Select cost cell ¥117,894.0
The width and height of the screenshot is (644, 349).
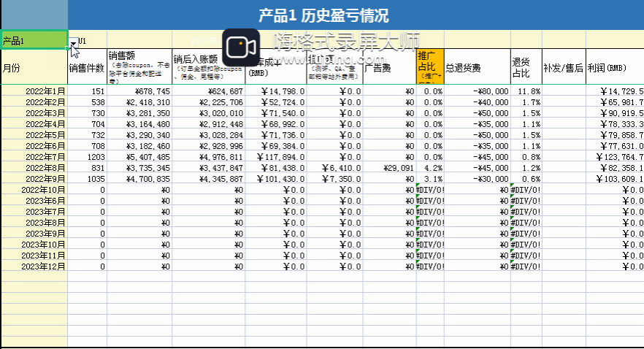(276, 157)
